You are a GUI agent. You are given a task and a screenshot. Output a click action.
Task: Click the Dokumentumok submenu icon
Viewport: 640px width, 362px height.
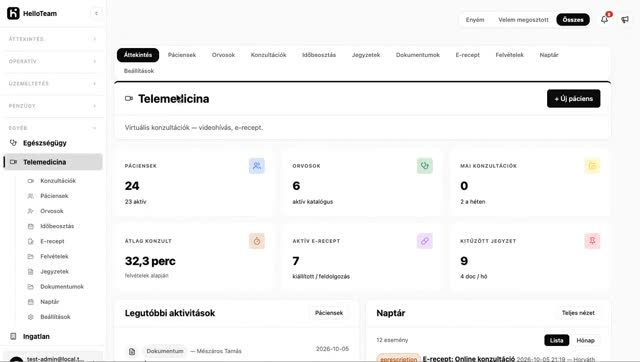click(x=31, y=286)
